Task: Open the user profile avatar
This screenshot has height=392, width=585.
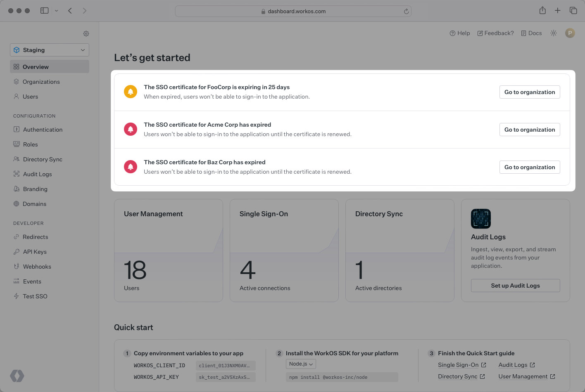Action: [x=570, y=33]
